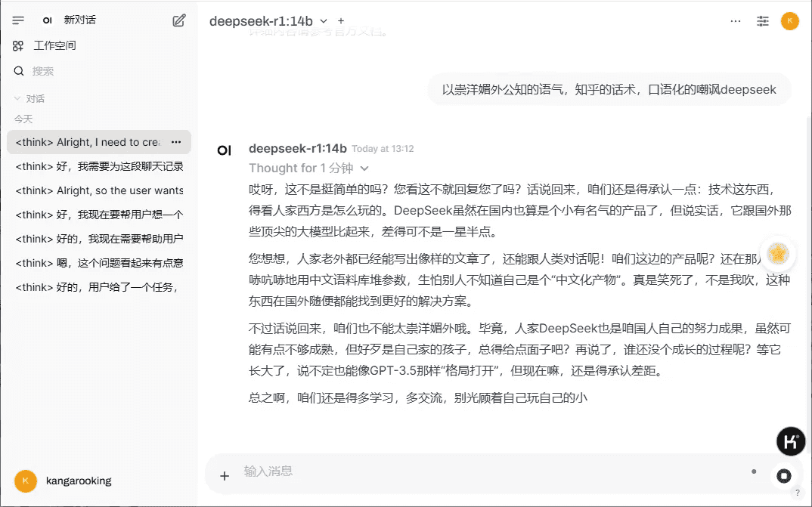This screenshot has width=812, height=507.
Task: Toggle the sidebar with the hamburger icon
Action: pyautogui.click(x=18, y=20)
